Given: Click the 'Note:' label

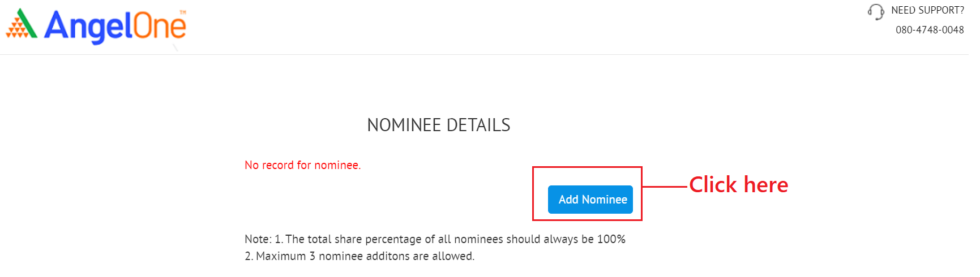Looking at the screenshot, I should (258, 239).
